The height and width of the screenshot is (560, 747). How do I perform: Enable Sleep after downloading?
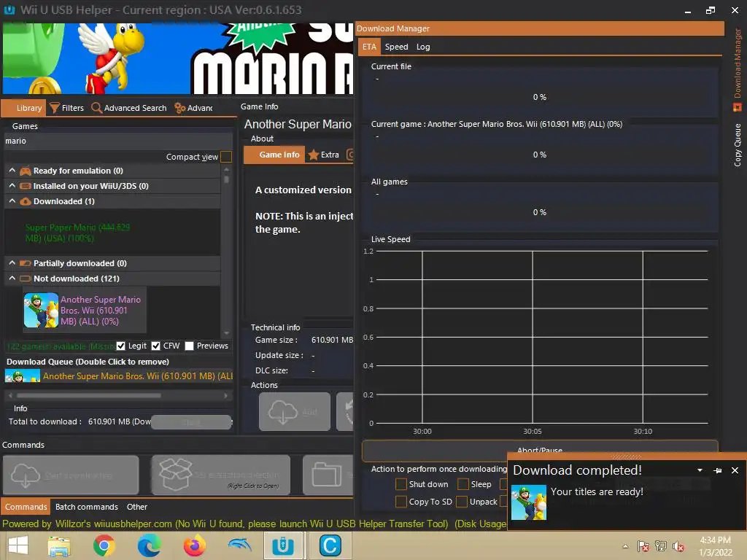click(x=463, y=484)
